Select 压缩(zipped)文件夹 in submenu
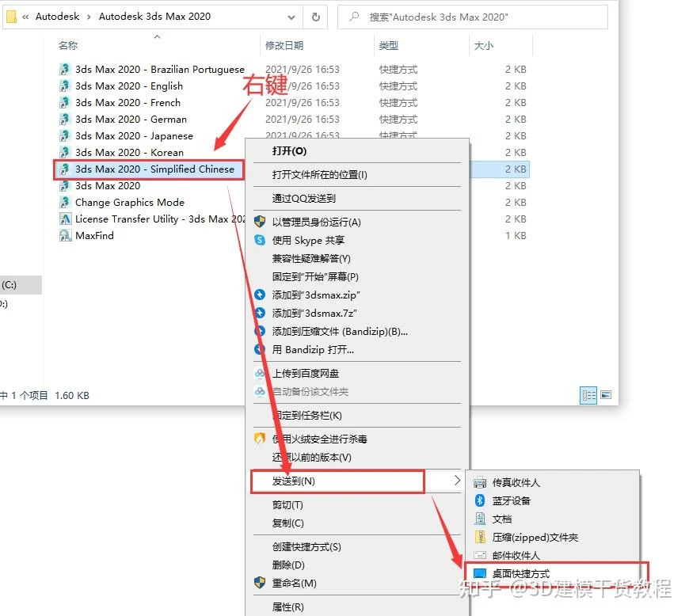This screenshot has height=616, width=689. [535, 537]
